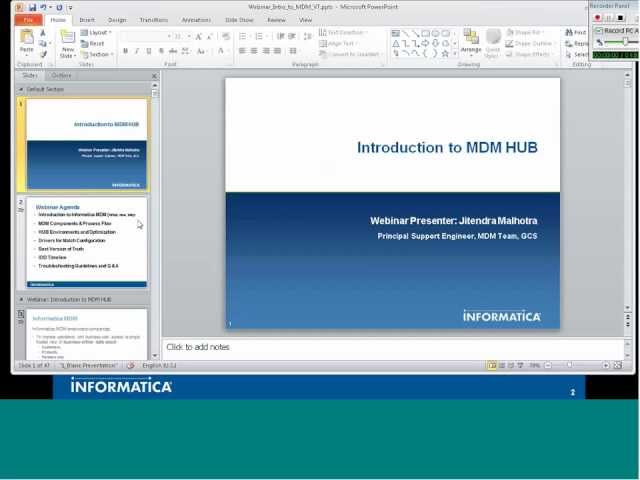Toggle Underline formatting

(149, 51)
